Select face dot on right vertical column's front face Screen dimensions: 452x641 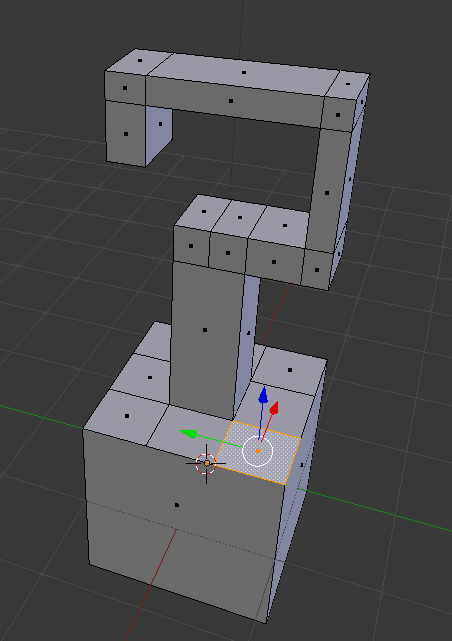(x=327, y=193)
